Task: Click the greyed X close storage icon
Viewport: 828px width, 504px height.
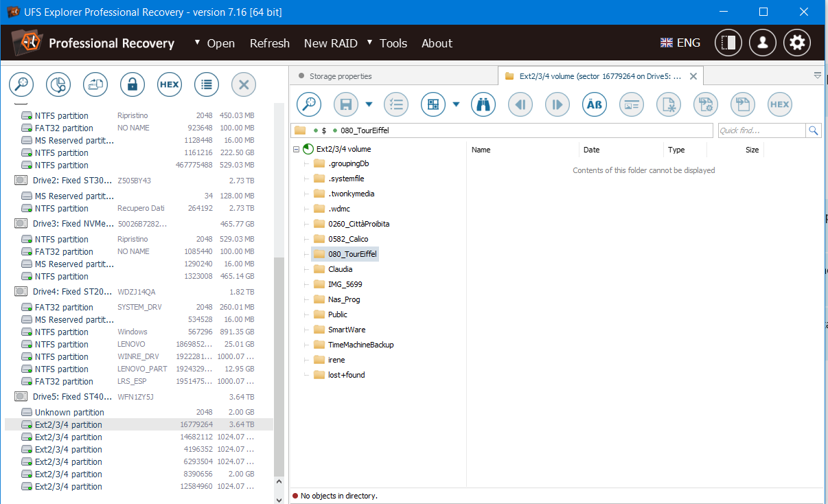Action: 244,85
